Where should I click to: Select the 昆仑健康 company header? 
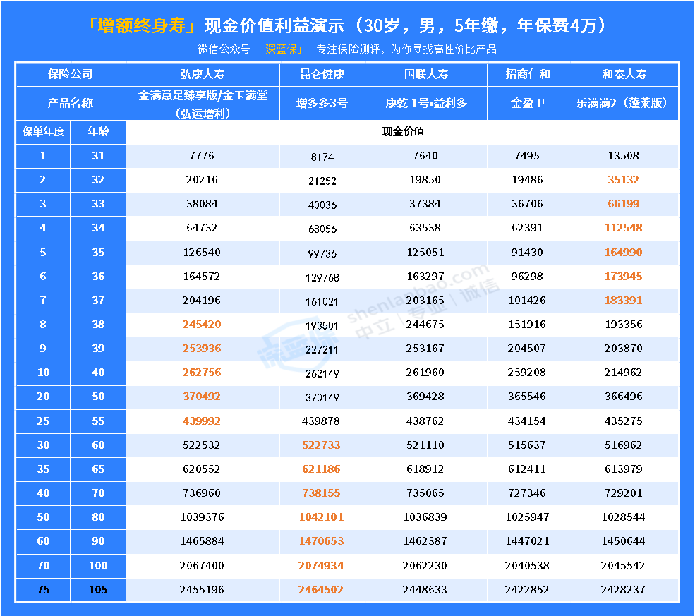coord(322,74)
